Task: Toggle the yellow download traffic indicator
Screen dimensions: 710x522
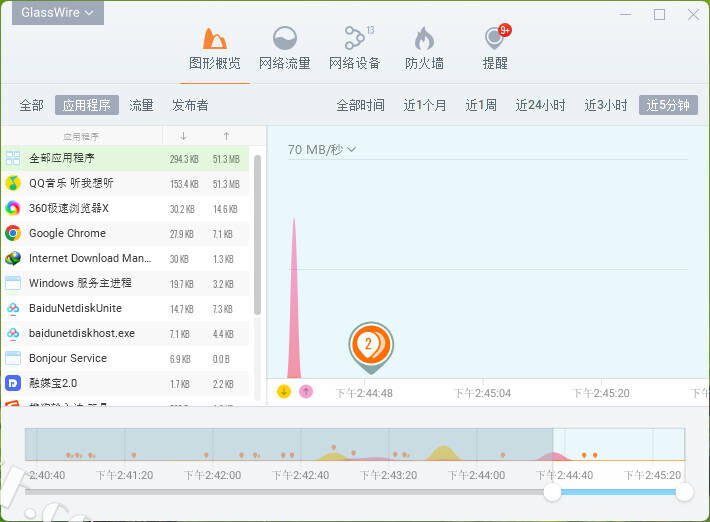Action: pyautogui.click(x=284, y=391)
